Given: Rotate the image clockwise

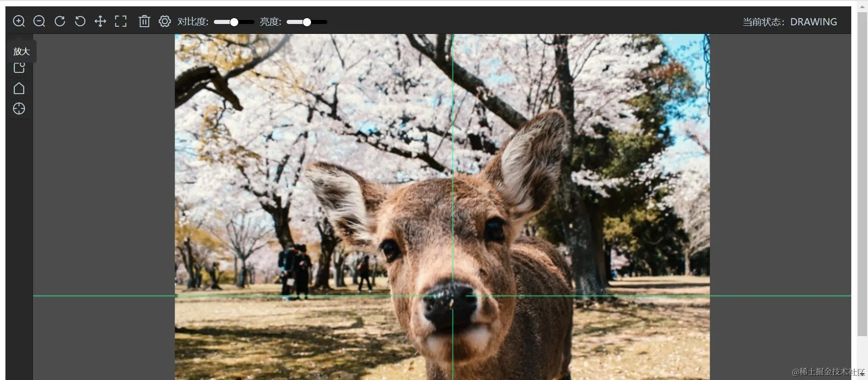Looking at the screenshot, I should (x=60, y=21).
